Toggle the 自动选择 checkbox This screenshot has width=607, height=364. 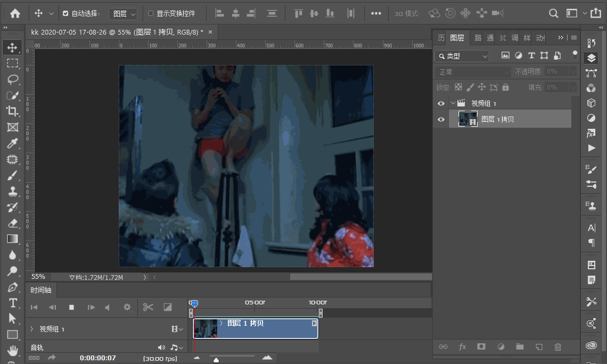click(x=65, y=13)
